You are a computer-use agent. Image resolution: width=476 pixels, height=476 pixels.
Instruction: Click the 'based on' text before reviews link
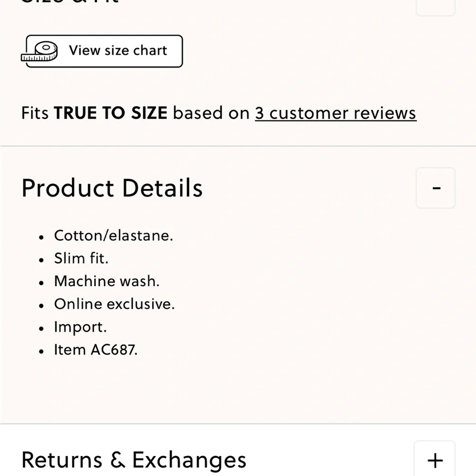(211, 113)
